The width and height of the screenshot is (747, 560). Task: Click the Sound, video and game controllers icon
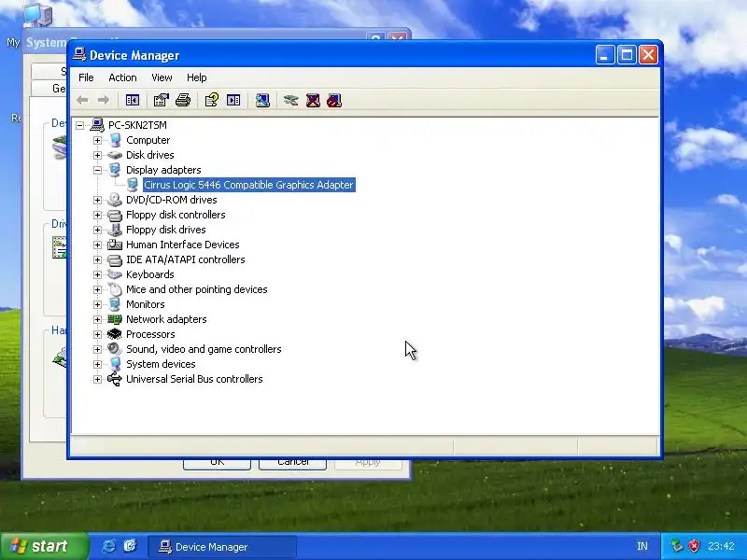coord(115,349)
